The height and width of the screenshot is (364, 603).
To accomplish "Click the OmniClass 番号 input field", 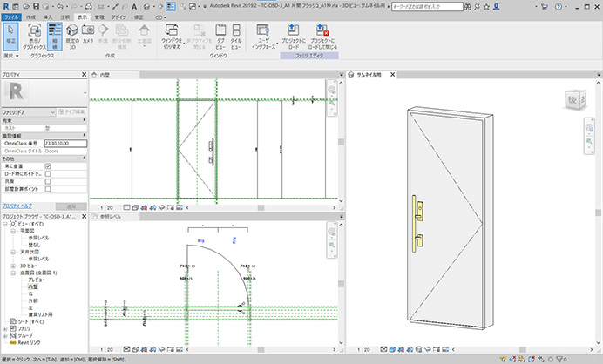I will pos(65,144).
